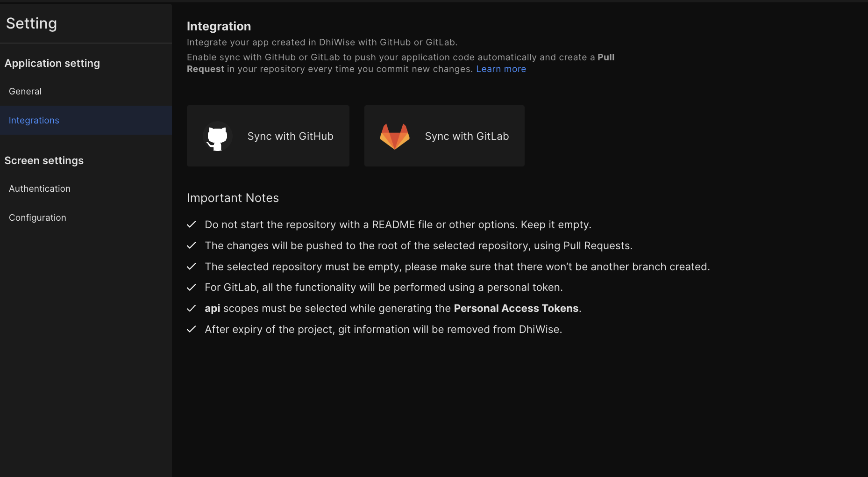The width and height of the screenshot is (868, 477).
Task: Click checkmark beside Pull Requests root note
Action: (x=191, y=246)
